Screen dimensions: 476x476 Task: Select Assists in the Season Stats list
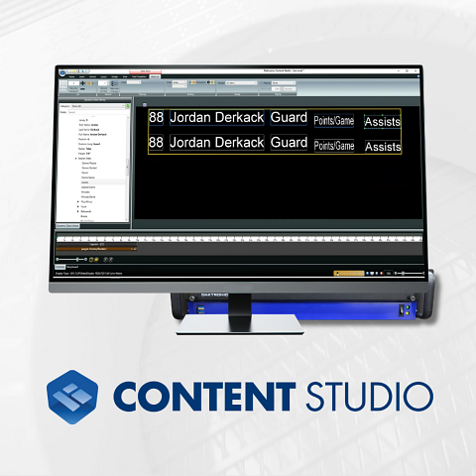point(85,182)
